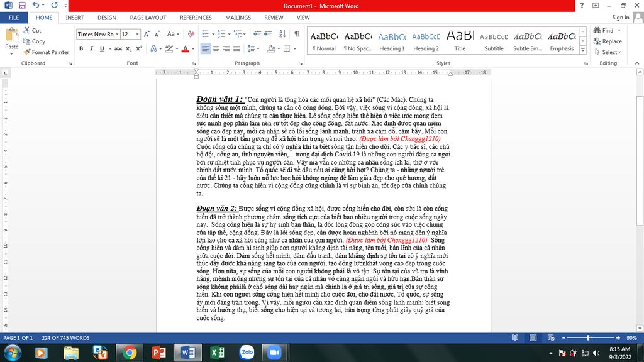This screenshot has width=644, height=362.
Task: Open the Borders dropdown arrow
Action: click(x=295, y=48)
